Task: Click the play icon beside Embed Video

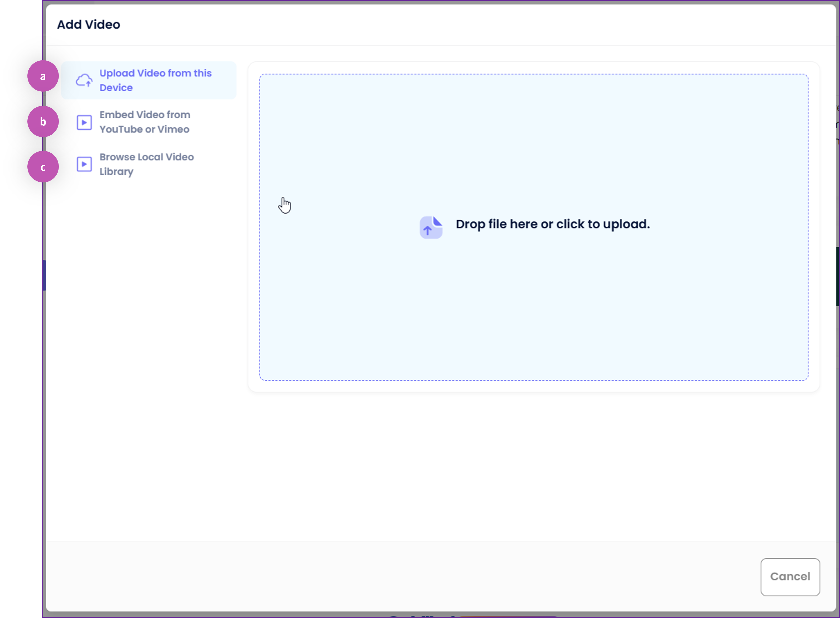Action: (x=84, y=122)
